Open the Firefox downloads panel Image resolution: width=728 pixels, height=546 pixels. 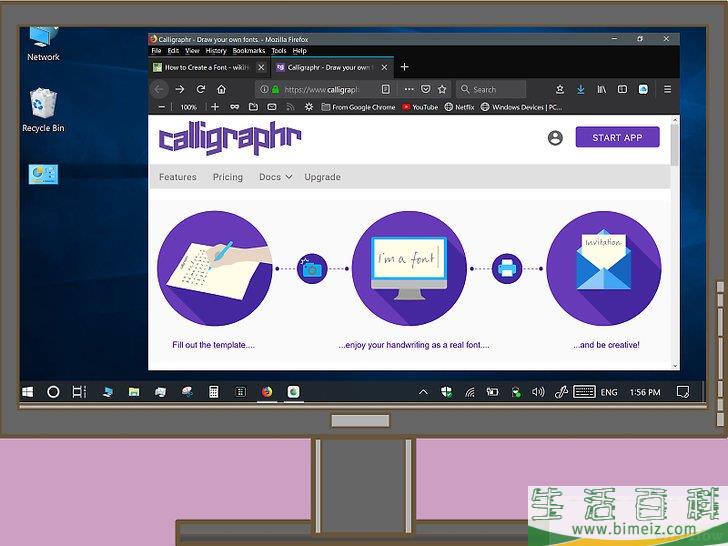pos(580,89)
